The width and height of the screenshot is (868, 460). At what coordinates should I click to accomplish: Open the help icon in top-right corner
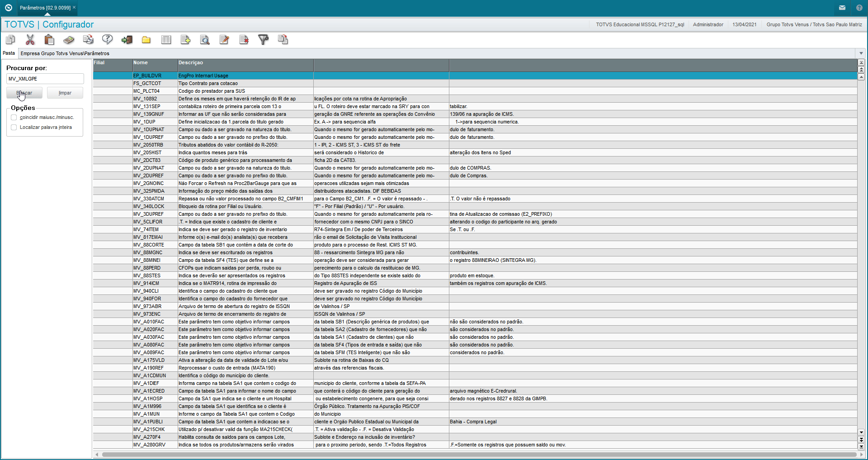[859, 8]
